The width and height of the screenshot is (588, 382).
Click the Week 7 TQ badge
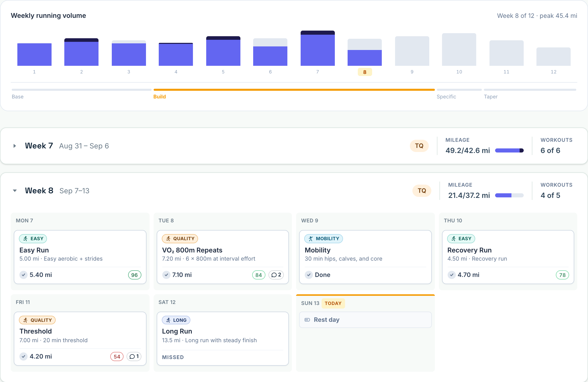coord(419,146)
